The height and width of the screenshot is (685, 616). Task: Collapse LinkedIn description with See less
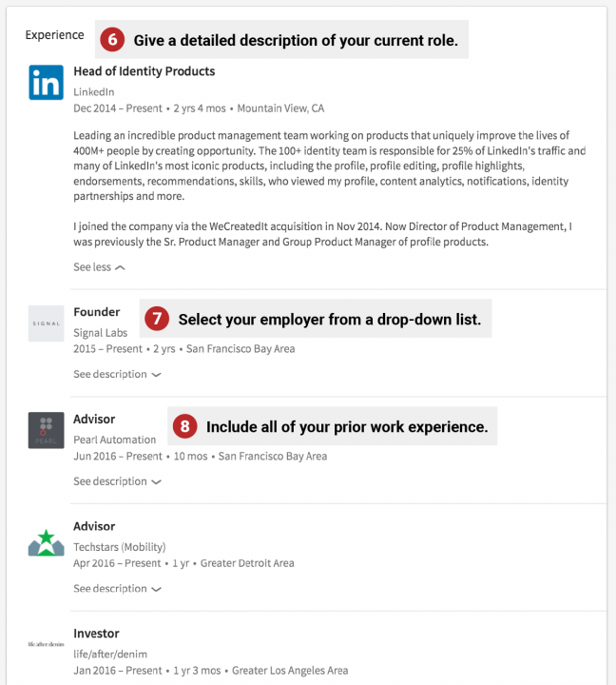tap(99, 267)
